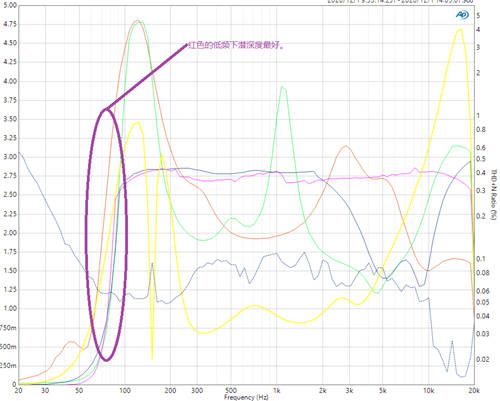500x401 pixels.
Task: Click the 1.25 value on the left axis
Action: click(x=9, y=290)
